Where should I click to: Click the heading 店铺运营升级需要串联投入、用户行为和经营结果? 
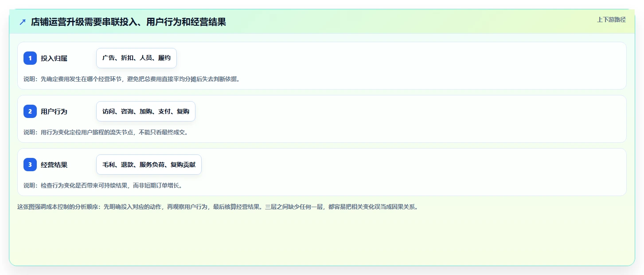[129, 22]
